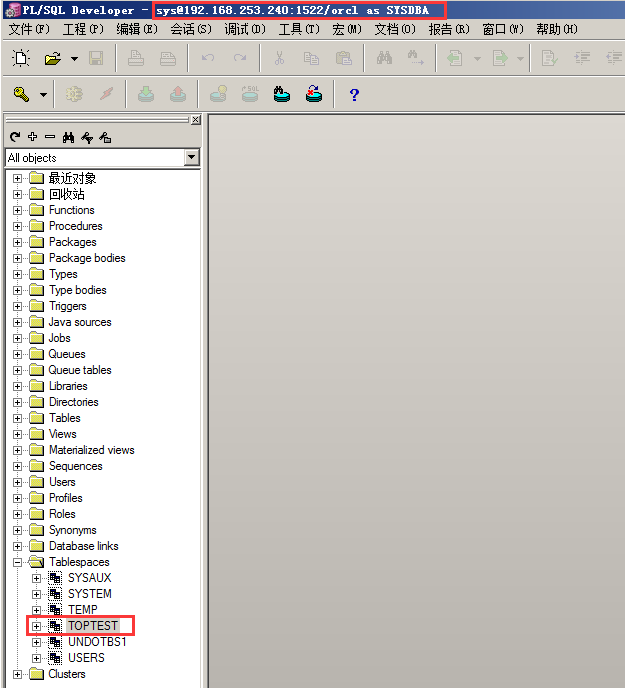Screen dimensions: 625x688
Task: Expand the TOPTEST tablespace node
Action: 36,626
